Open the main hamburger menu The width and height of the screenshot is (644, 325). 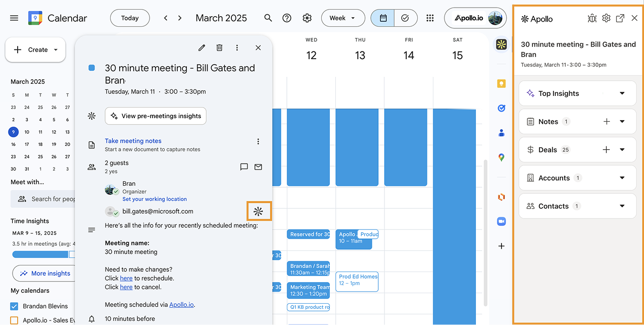(14, 18)
